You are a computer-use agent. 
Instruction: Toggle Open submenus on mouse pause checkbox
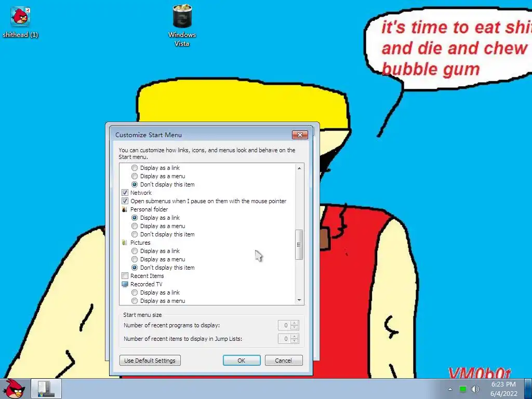[125, 201]
